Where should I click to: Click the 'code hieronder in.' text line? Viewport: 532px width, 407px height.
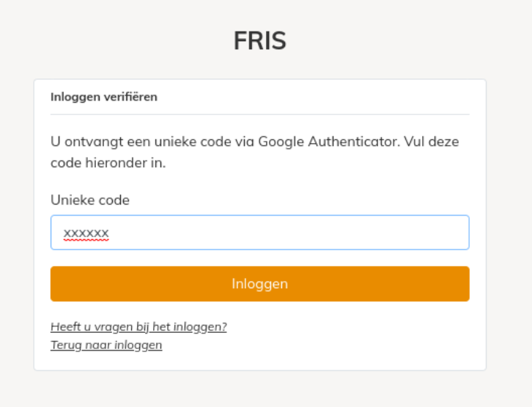tap(108, 163)
